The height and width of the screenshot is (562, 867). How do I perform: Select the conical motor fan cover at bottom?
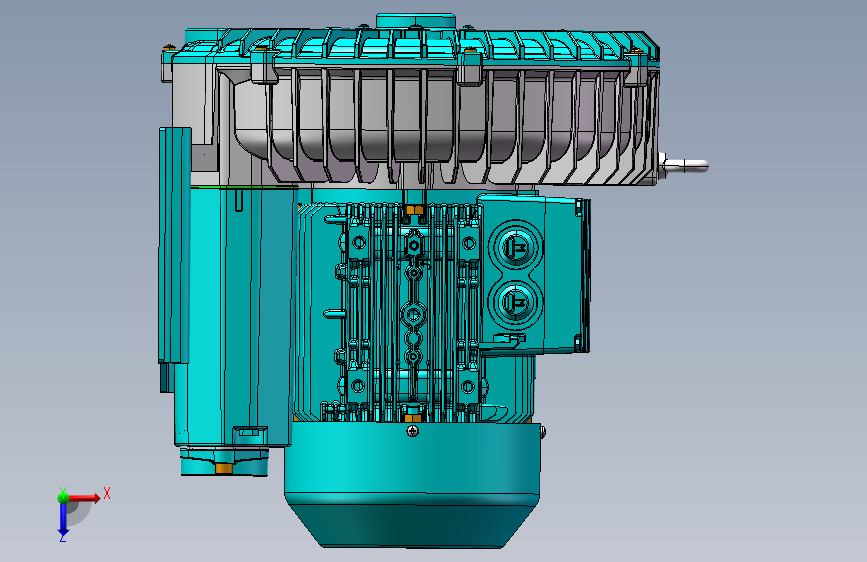[x=412, y=485]
